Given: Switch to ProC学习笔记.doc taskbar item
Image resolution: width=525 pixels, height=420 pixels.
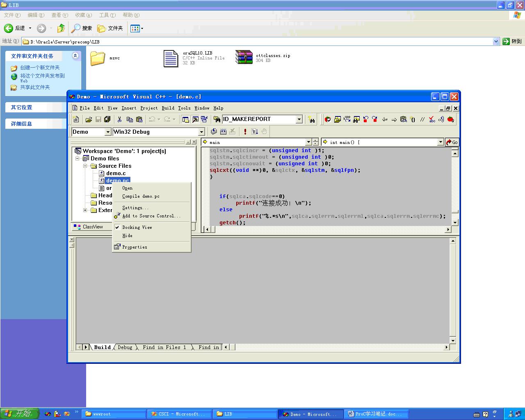Looking at the screenshot, I should click(377, 414).
